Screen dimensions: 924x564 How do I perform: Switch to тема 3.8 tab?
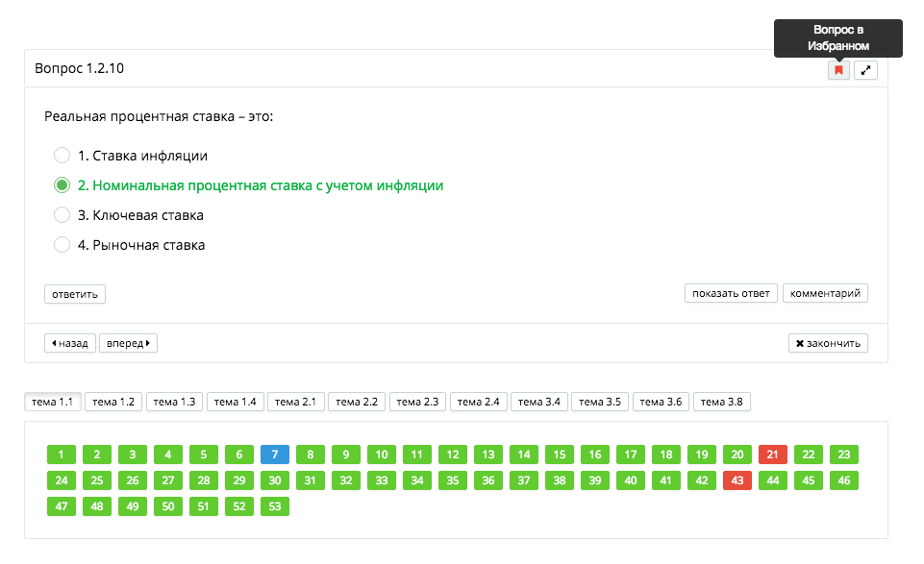(x=721, y=402)
